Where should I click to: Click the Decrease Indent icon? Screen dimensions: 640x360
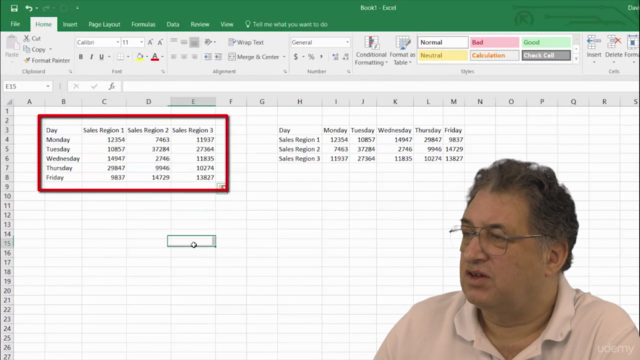[208, 57]
